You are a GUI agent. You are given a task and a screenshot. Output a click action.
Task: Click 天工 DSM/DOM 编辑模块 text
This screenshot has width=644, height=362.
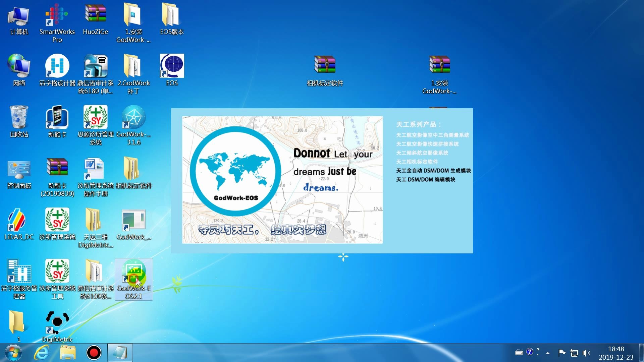coord(426,180)
